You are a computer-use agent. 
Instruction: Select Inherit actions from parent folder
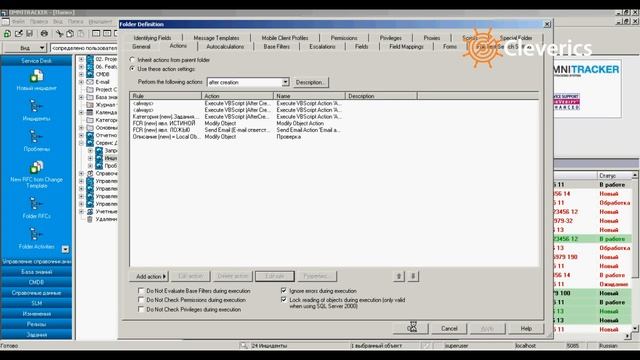tap(169, 60)
